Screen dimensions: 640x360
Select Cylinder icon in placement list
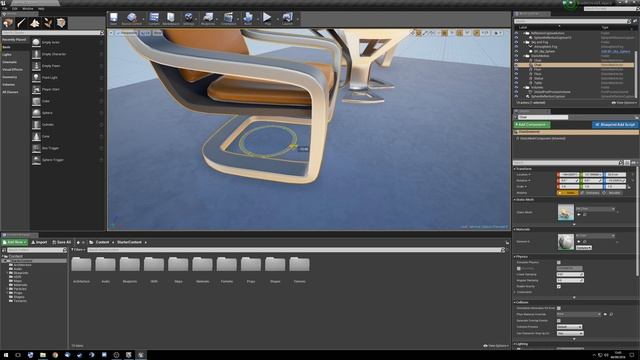coord(36,124)
